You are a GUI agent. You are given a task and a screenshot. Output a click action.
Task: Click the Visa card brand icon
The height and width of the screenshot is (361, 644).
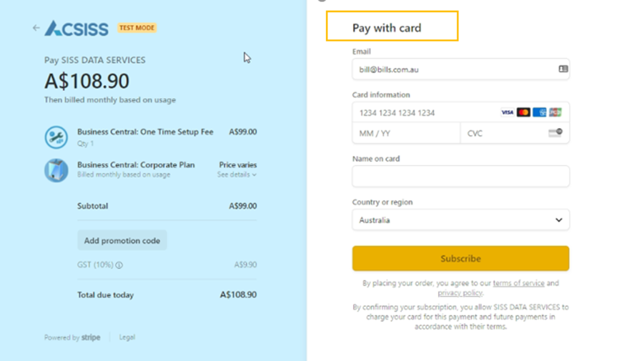[x=507, y=112]
